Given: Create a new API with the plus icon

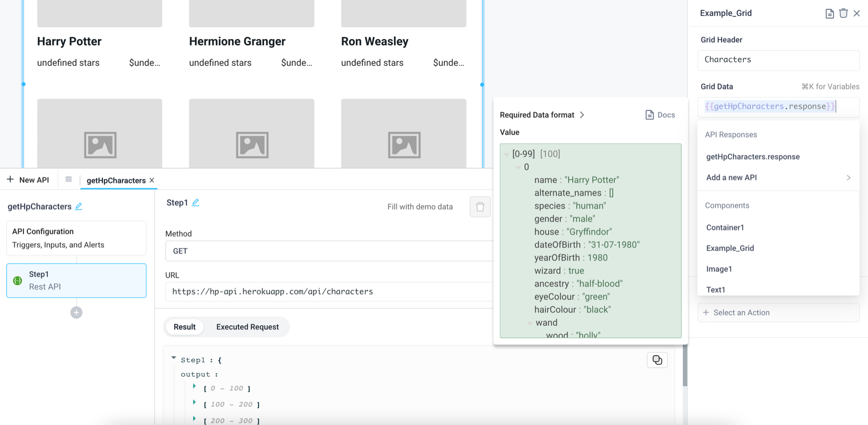Looking at the screenshot, I should point(10,180).
